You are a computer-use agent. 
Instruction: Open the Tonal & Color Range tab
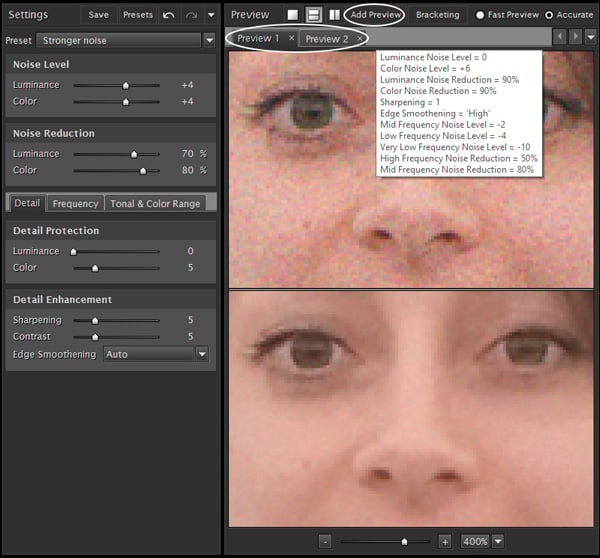coord(155,204)
